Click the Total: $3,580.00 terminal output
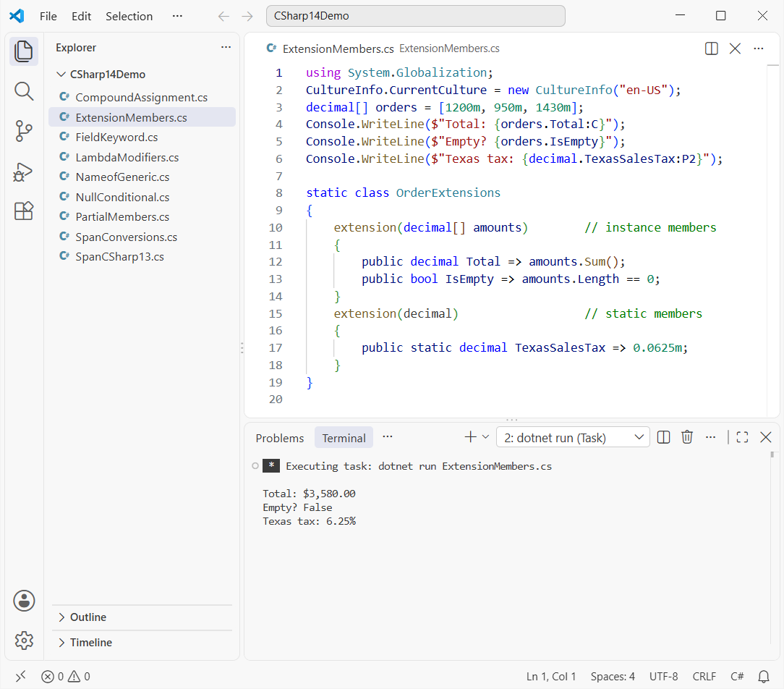 pos(309,494)
